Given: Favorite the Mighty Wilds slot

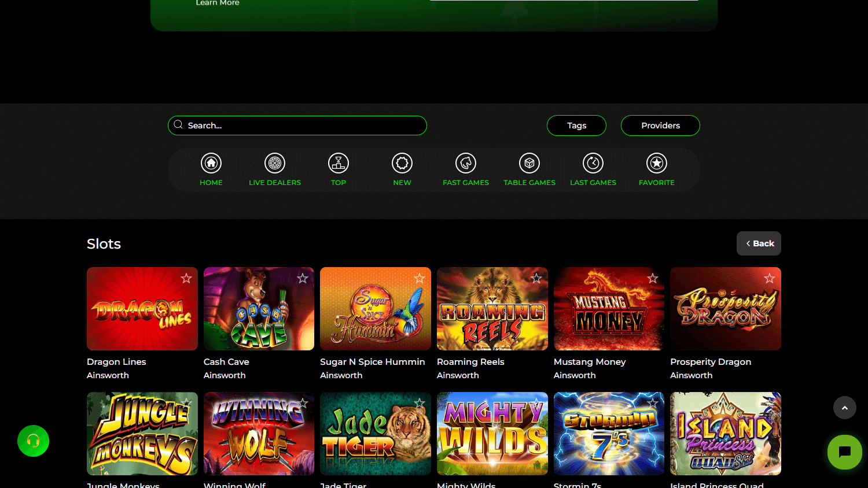Looking at the screenshot, I should click(536, 403).
